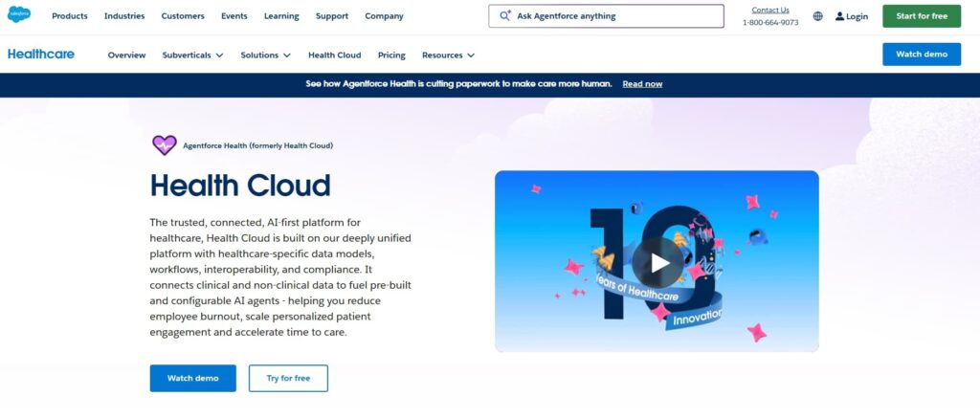Click the Agentforce Health (formerly Health Cloud) label
The width and height of the screenshot is (980, 418).
point(257,145)
